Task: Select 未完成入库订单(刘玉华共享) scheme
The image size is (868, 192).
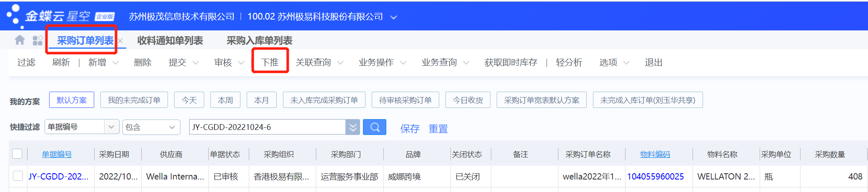Action: point(648,100)
